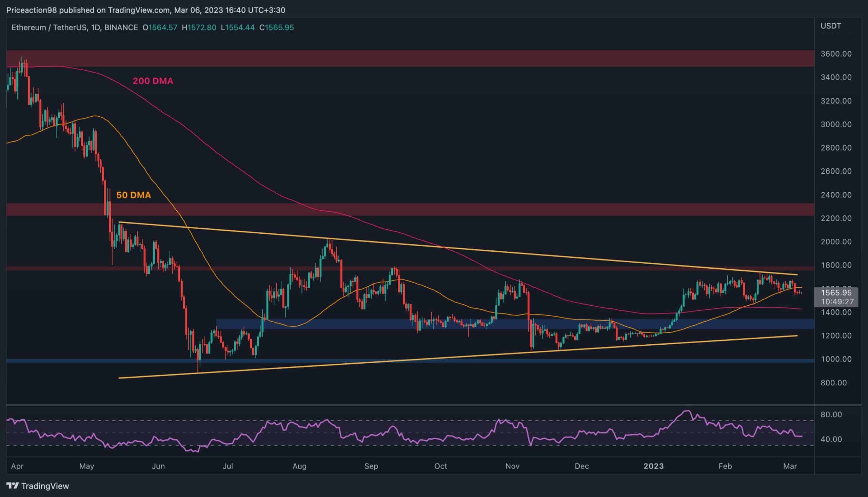This screenshot has height=497, width=868.
Task: Click the Nov label on time axis
Action: pos(512,466)
